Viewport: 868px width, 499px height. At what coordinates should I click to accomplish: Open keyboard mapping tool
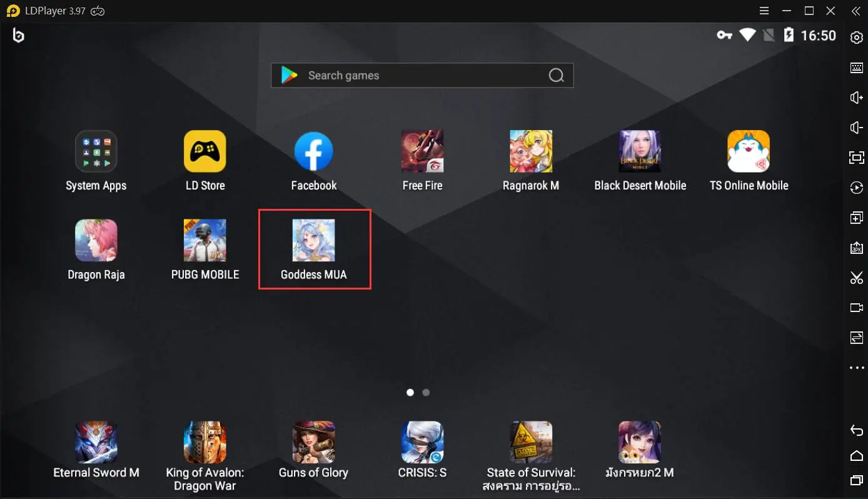pos(857,68)
